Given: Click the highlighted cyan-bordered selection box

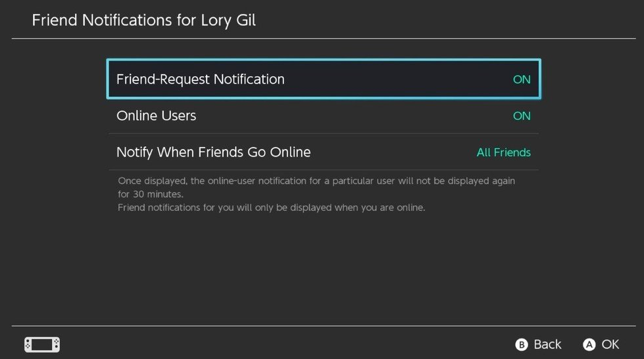Looking at the screenshot, I should [x=324, y=79].
